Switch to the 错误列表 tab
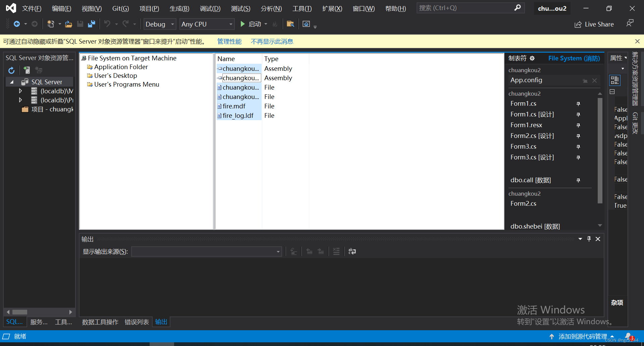The width and height of the screenshot is (644, 346). point(137,322)
